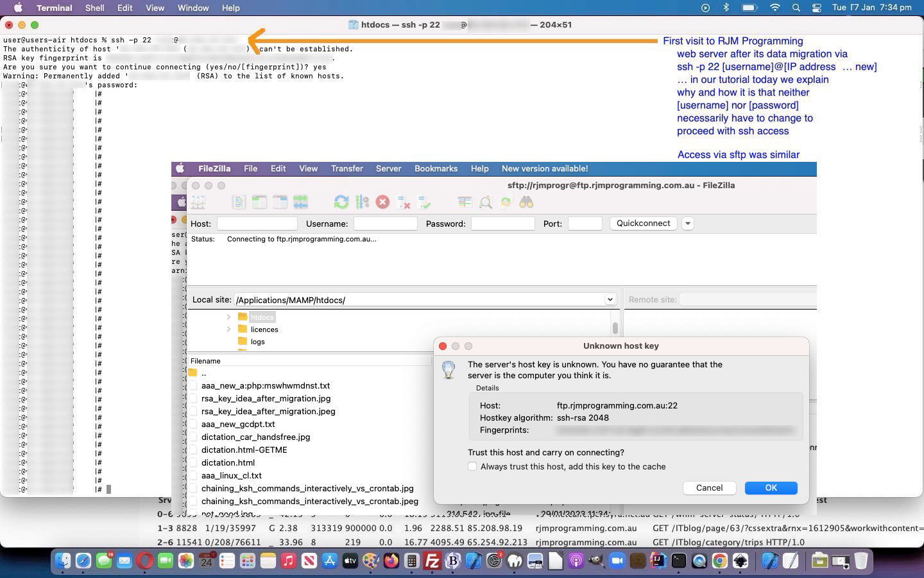Open Finder from the Dock
Image resolution: width=924 pixels, height=578 pixels.
[x=62, y=561]
